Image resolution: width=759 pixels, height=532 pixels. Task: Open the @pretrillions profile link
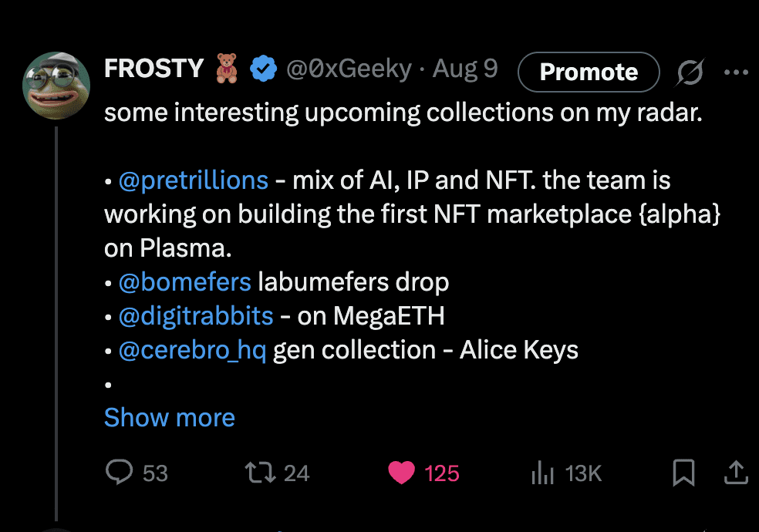click(x=194, y=180)
